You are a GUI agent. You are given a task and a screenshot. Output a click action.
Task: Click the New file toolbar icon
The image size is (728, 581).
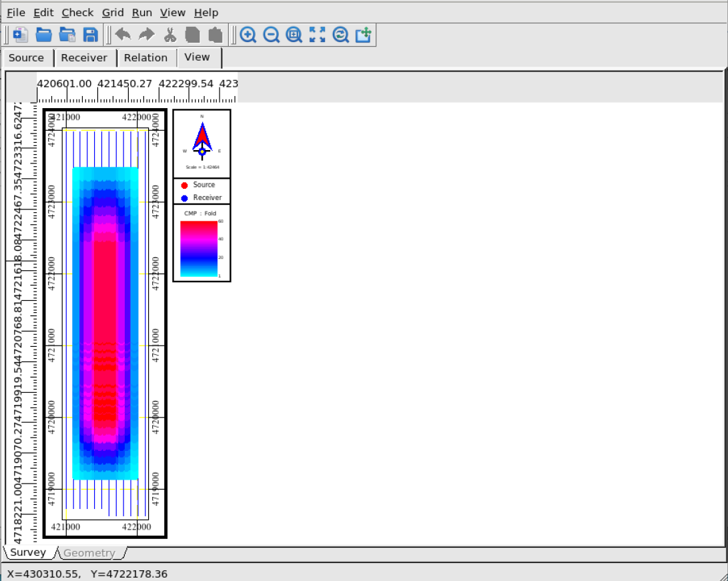pyautogui.click(x=21, y=35)
